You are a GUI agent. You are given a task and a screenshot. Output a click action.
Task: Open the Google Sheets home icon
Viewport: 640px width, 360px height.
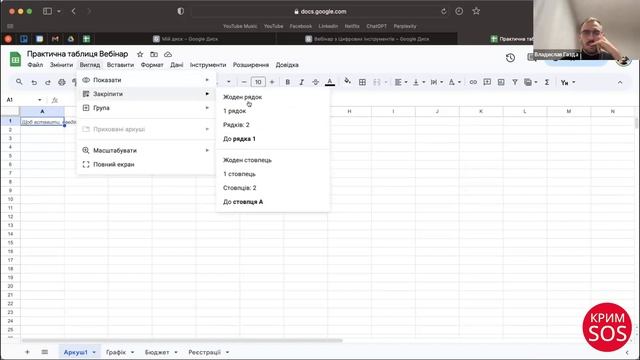(16, 59)
